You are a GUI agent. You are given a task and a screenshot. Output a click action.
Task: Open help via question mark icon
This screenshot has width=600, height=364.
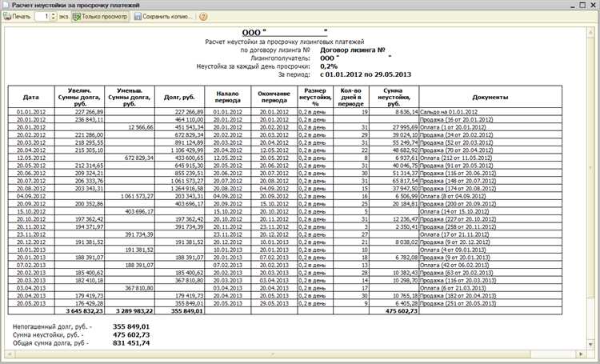tap(203, 16)
